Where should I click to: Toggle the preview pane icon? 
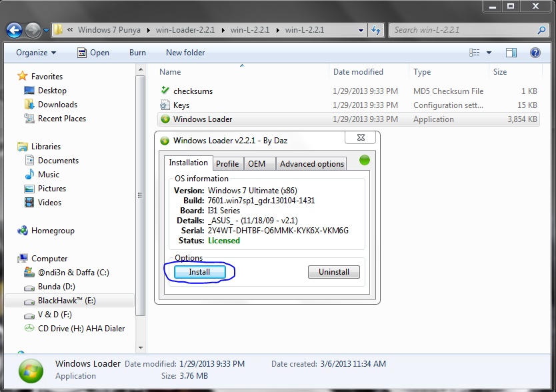511,53
